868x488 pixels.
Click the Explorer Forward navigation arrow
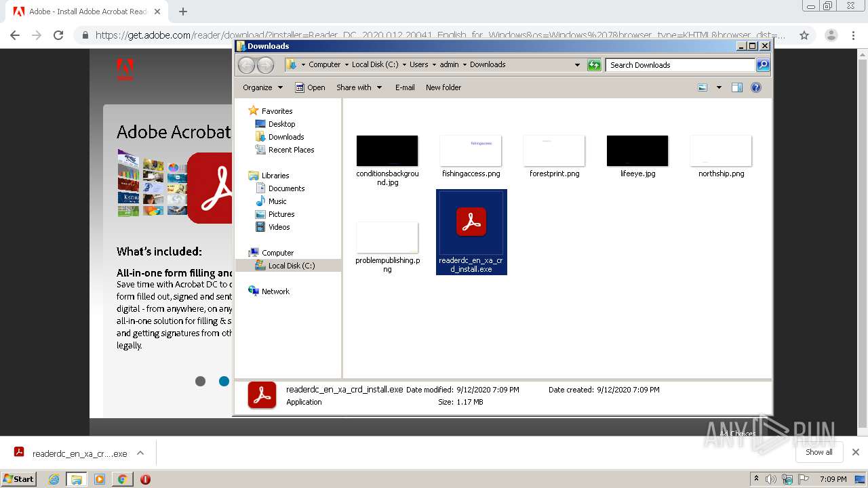pyautogui.click(x=266, y=65)
